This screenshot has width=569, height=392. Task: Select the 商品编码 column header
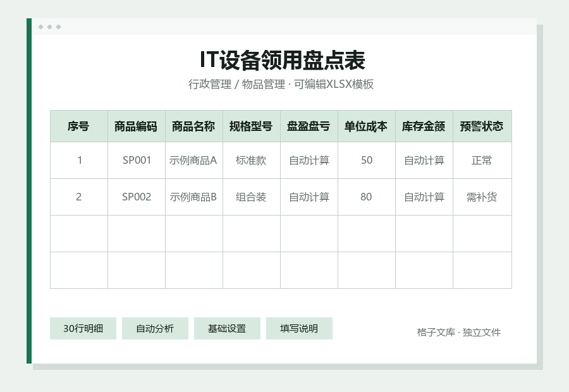point(137,126)
